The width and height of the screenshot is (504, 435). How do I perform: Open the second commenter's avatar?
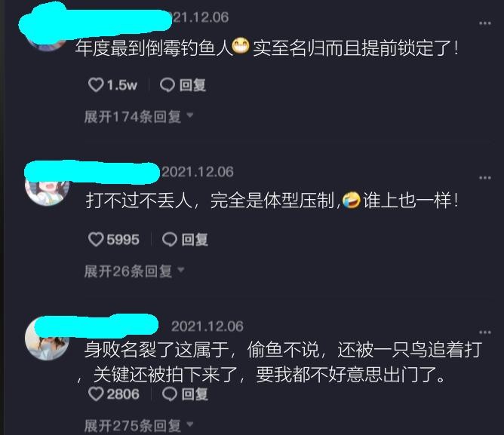click(47, 189)
